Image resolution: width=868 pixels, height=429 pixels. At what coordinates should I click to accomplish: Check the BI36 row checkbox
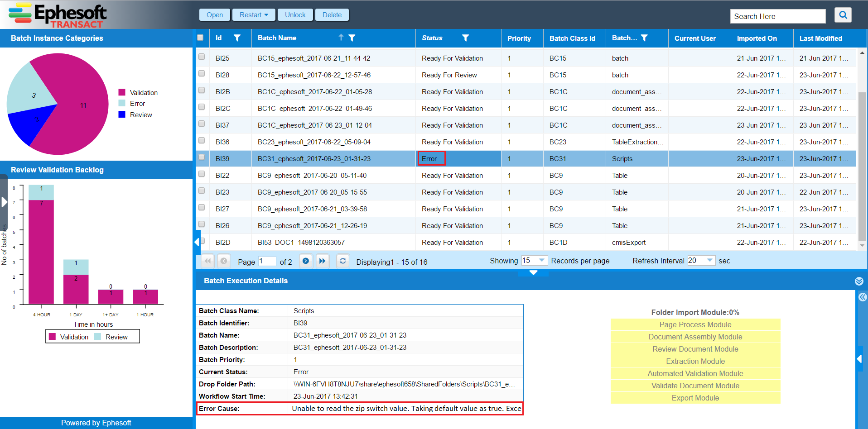coord(202,140)
